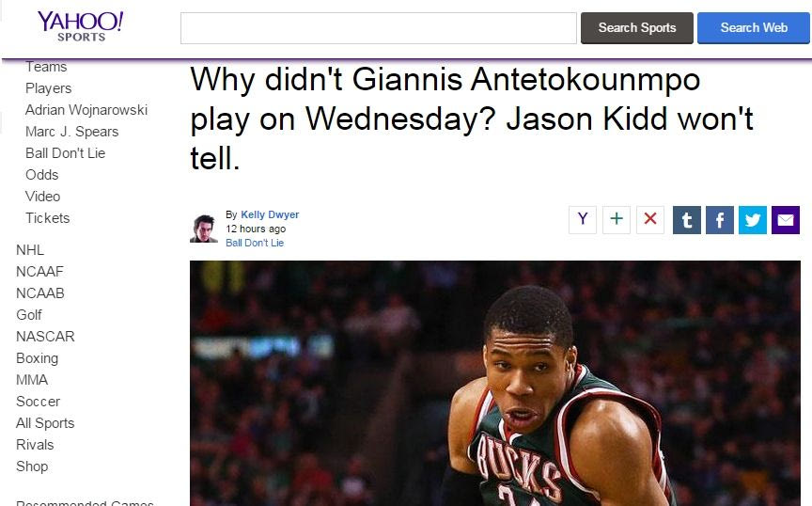This screenshot has width=812, height=506.
Task: Share article on Facebook
Action: [x=720, y=220]
